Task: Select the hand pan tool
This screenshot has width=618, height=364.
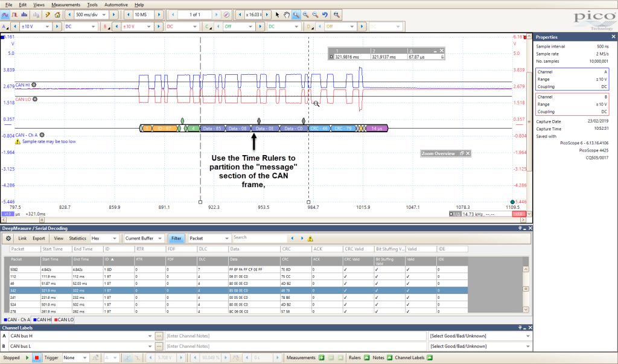Action: click(287, 14)
